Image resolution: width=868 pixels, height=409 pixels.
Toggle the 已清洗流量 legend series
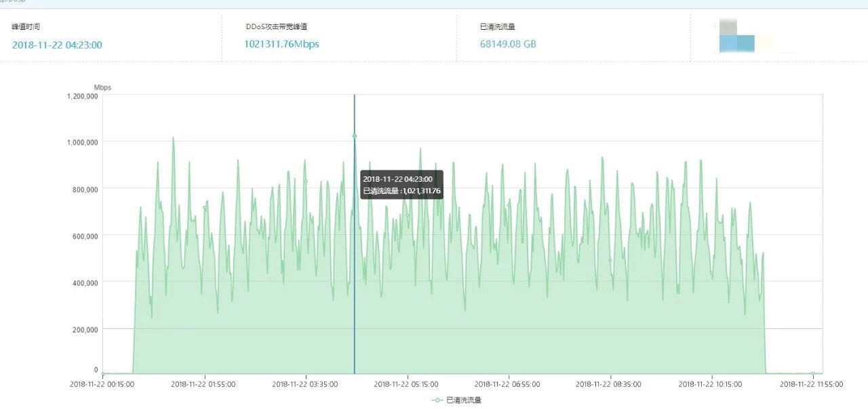click(x=456, y=401)
